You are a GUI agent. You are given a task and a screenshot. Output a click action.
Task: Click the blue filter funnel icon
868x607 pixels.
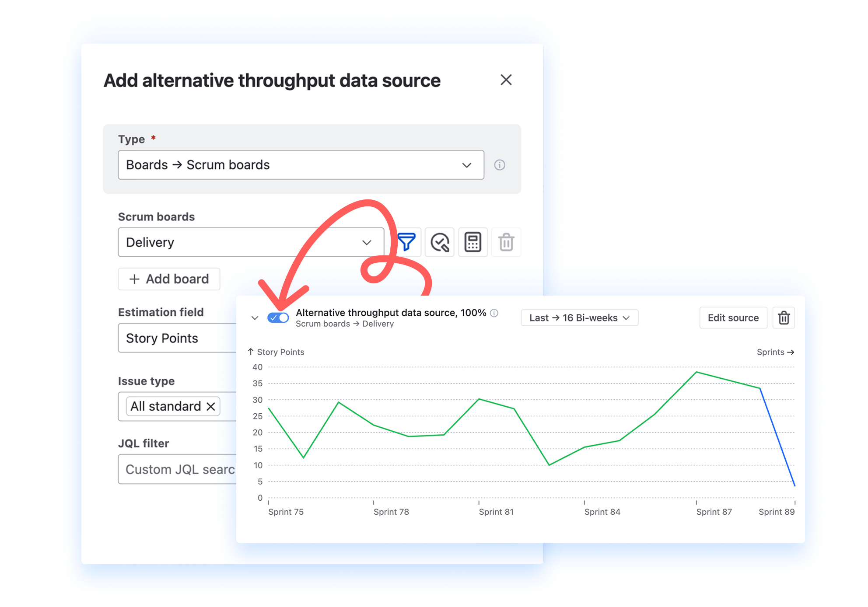[406, 242]
